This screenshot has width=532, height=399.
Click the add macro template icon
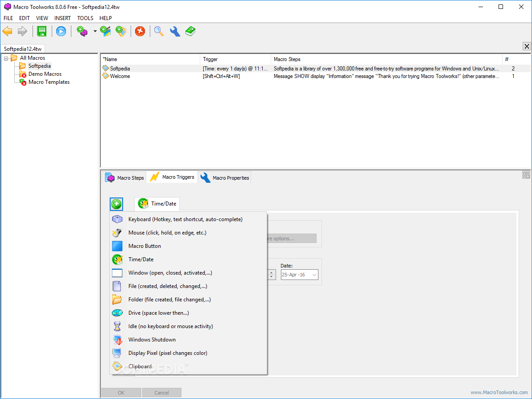click(121, 31)
